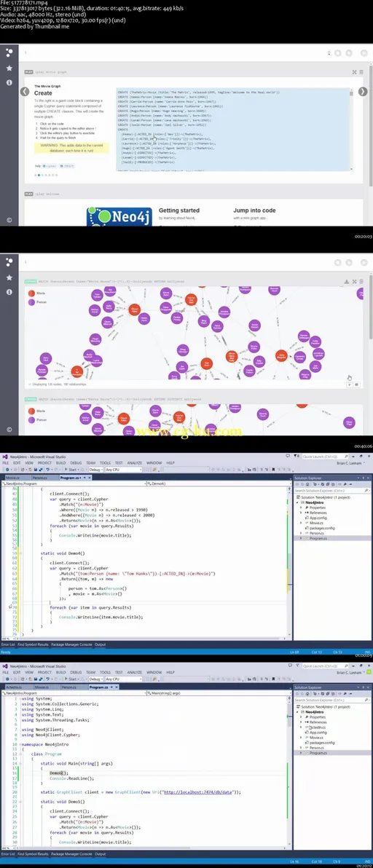Open the Any CPU platform dropdown in the Demo4() window
373x868 pixels.
(123, 470)
